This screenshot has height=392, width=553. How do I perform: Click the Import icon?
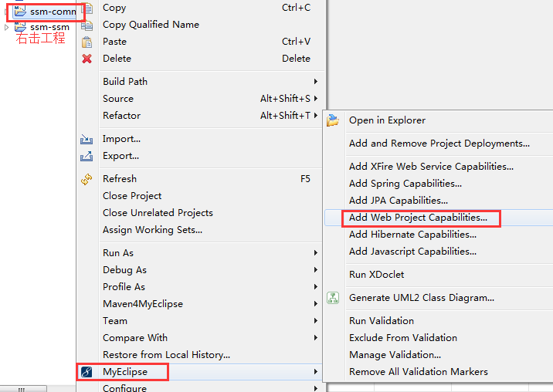click(x=87, y=139)
